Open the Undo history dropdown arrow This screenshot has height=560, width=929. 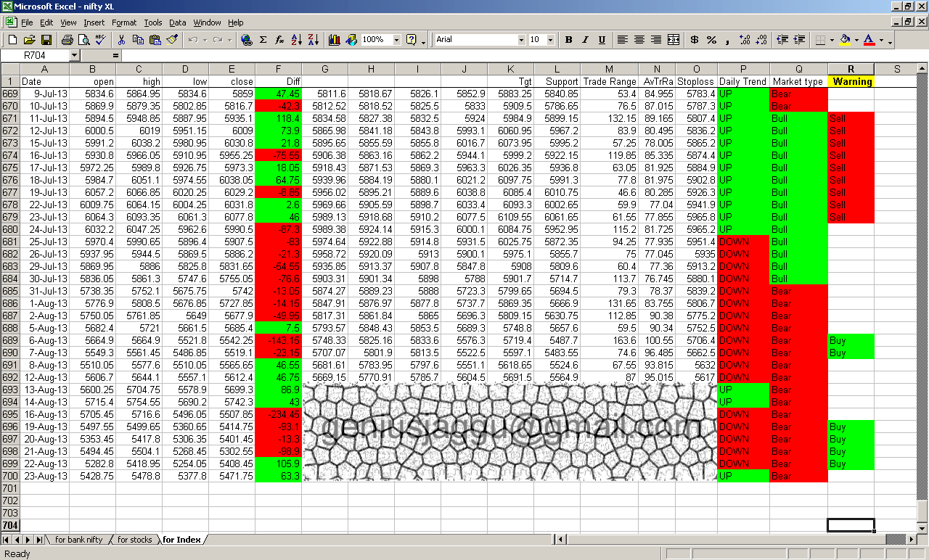click(205, 40)
